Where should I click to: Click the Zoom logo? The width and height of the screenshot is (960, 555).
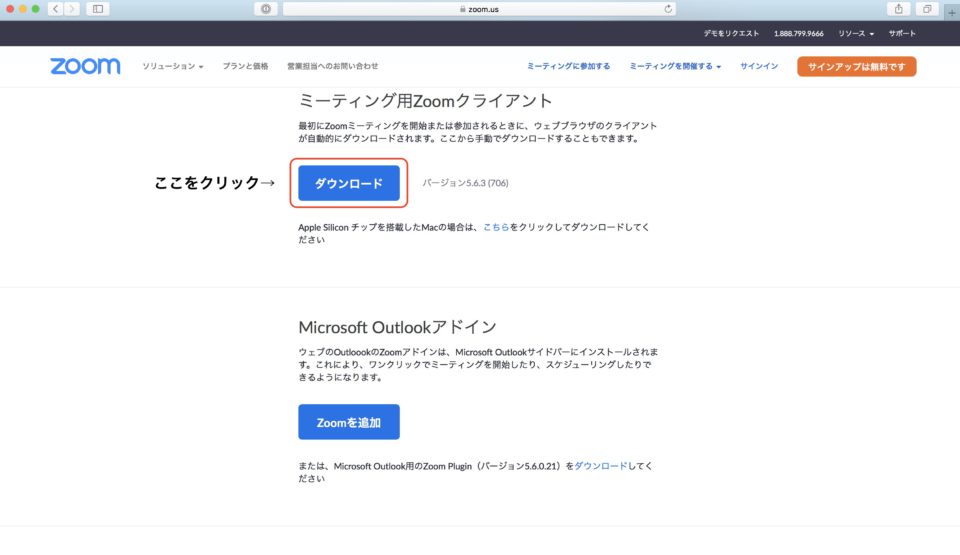click(x=85, y=66)
